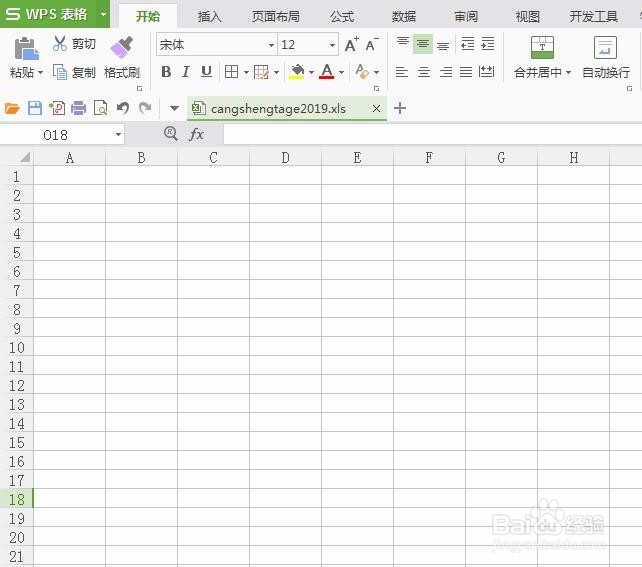Apply cell borders icon

pos(231,72)
